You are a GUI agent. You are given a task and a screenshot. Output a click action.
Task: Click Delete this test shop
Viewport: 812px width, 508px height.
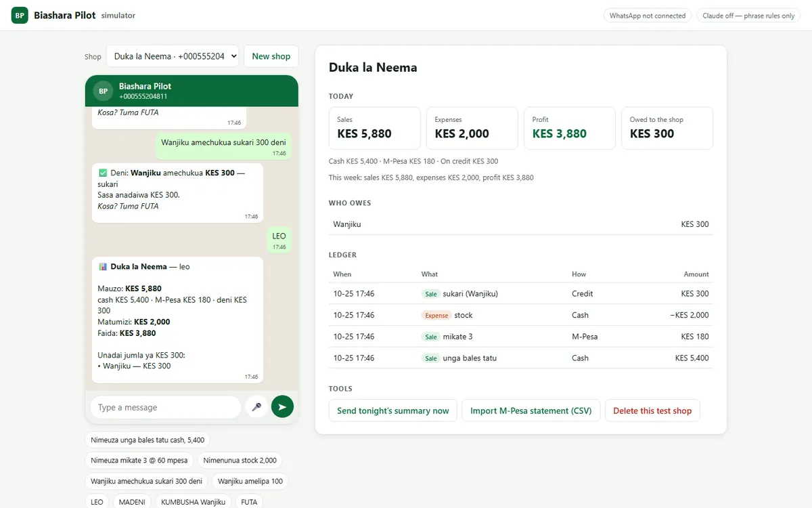652,410
